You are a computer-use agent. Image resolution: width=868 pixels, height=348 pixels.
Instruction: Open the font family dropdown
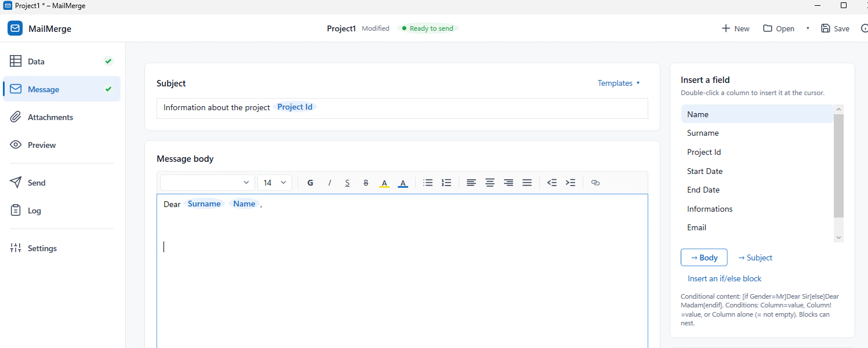click(208, 183)
